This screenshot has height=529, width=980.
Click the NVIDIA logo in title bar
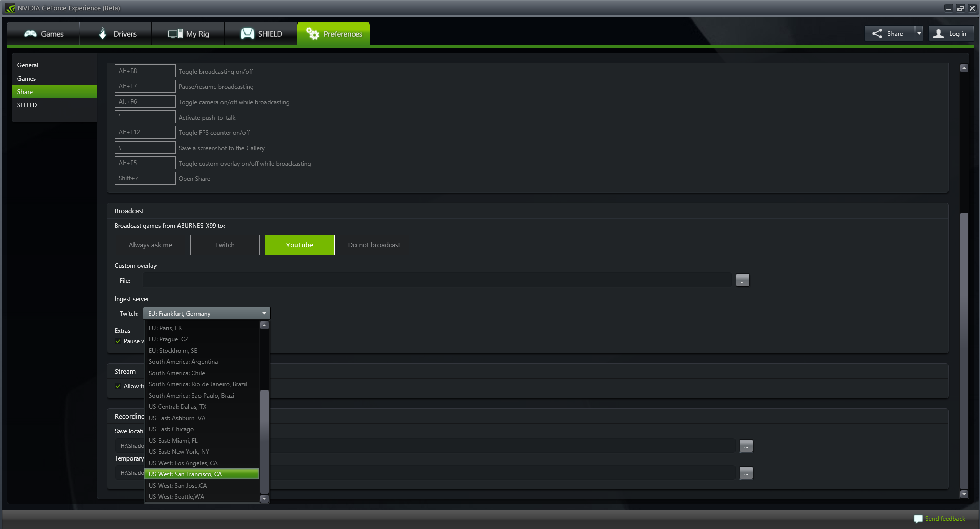[x=10, y=8]
